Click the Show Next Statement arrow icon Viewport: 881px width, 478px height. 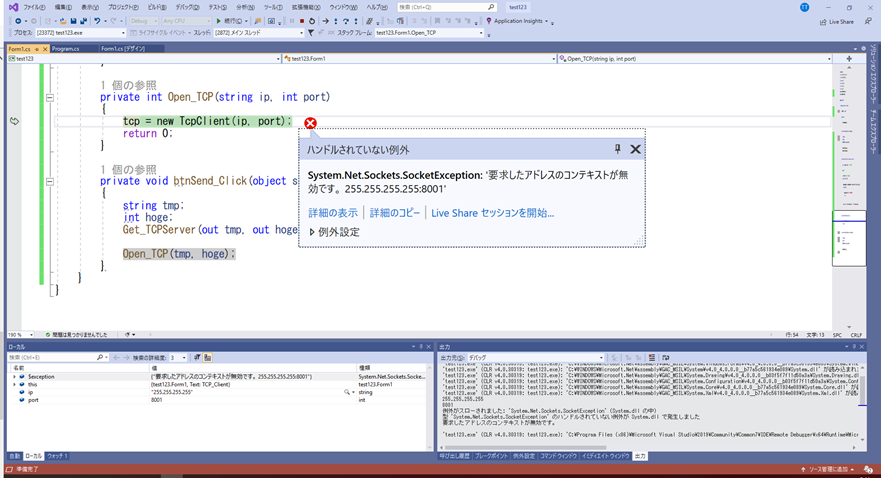click(325, 21)
